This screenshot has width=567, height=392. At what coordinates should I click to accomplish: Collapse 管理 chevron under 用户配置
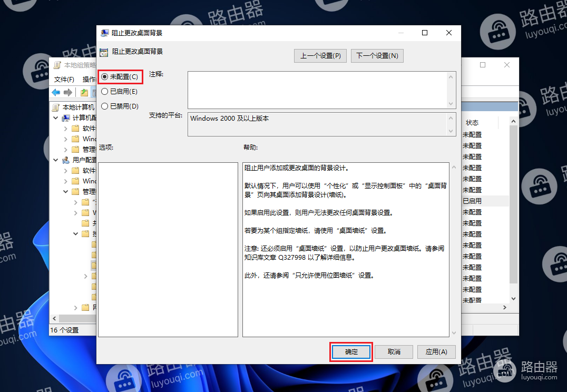pos(65,191)
